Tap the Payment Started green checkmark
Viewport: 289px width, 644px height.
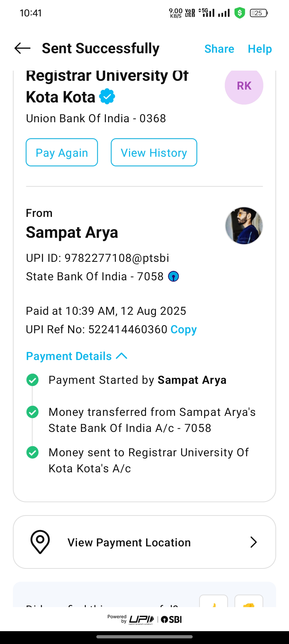[x=33, y=380]
